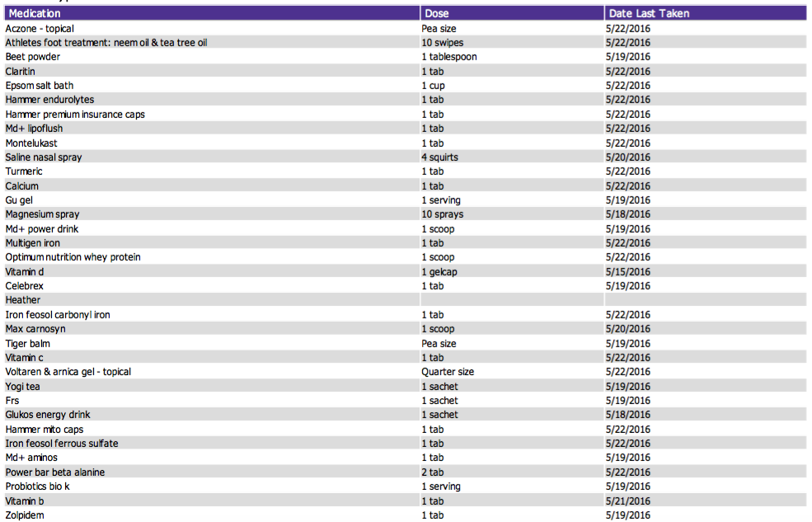This screenshot has height=522, width=812.
Task: Click the Beet powder medication entry
Action: 33,57
